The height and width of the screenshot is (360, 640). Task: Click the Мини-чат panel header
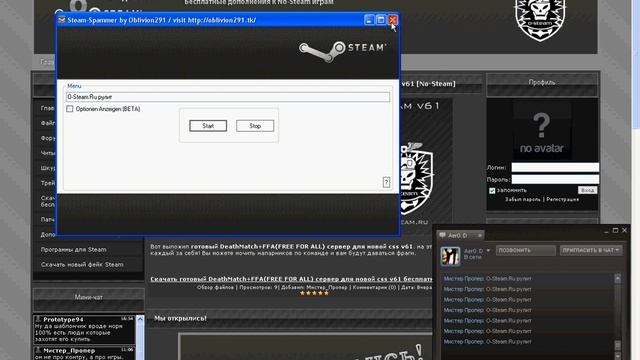pyautogui.click(x=89, y=298)
